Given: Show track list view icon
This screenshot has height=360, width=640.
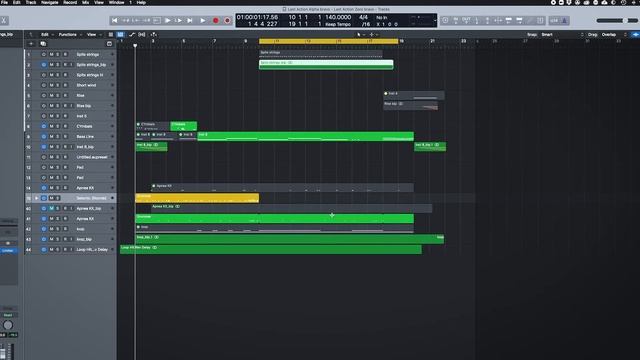Looking at the screenshot, I should pos(111,35).
